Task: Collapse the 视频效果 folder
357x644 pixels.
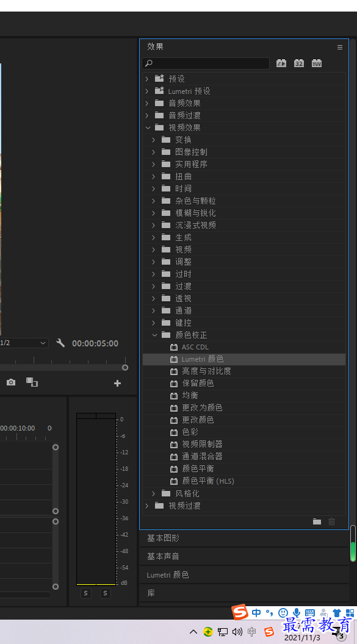Action: pyautogui.click(x=148, y=127)
